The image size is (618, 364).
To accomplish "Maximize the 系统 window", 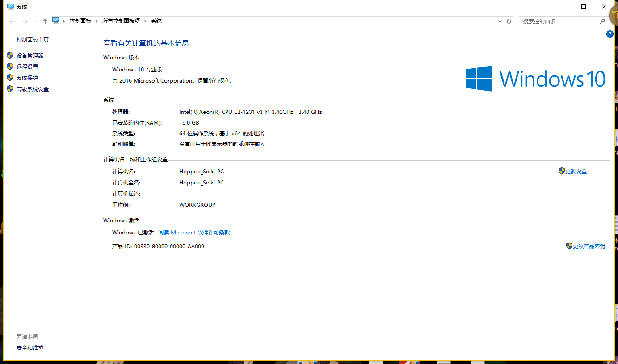I will 584,7.
